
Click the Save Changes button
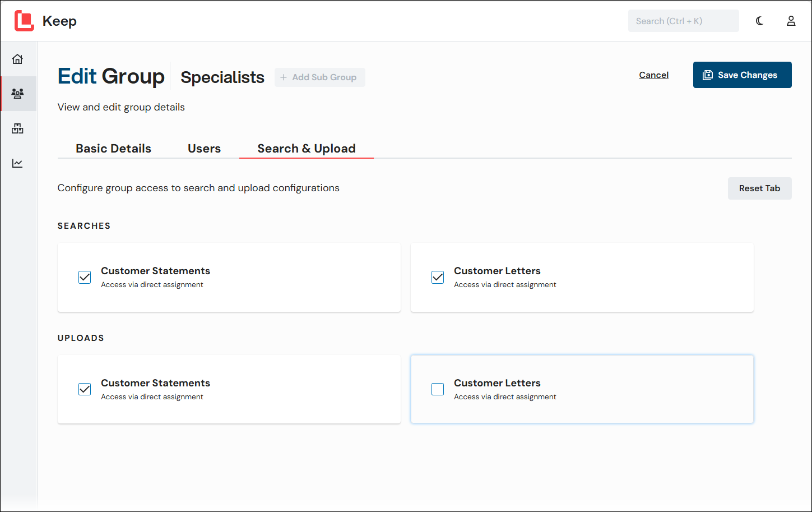point(742,75)
